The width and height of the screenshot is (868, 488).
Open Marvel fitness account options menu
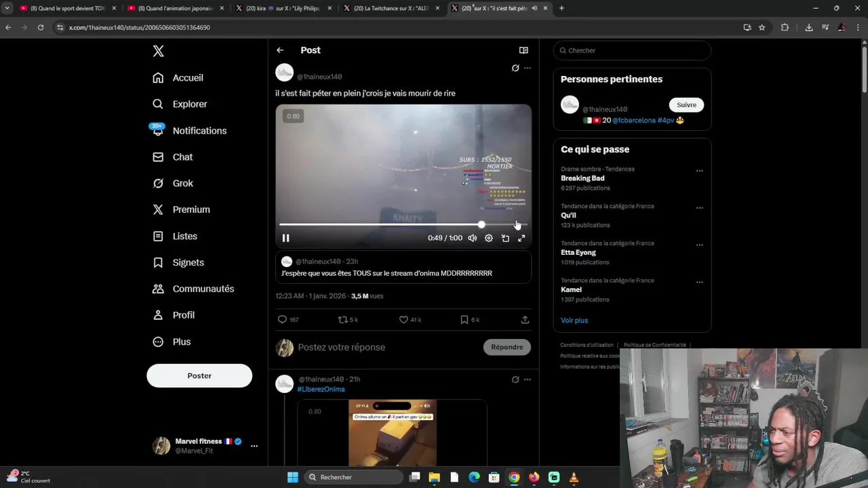point(254,446)
